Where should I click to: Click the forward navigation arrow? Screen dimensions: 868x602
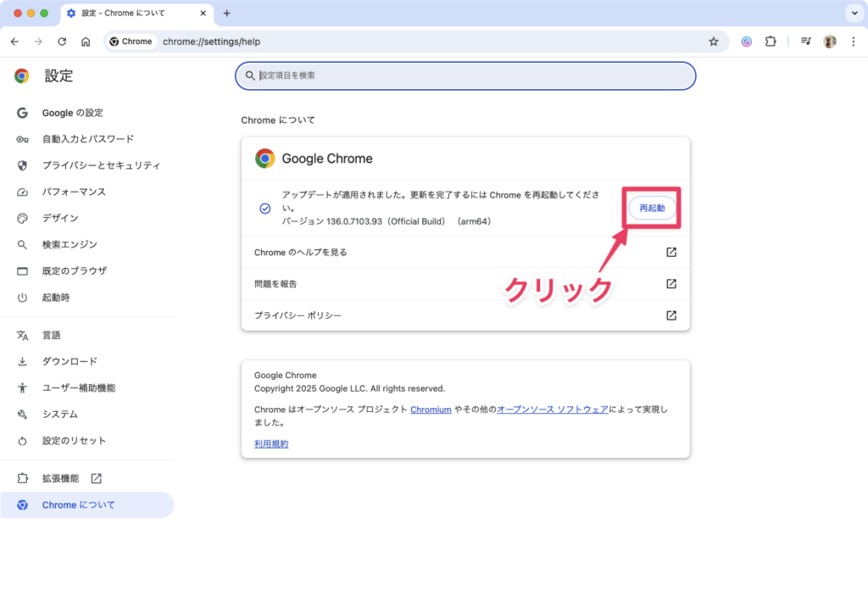(38, 42)
